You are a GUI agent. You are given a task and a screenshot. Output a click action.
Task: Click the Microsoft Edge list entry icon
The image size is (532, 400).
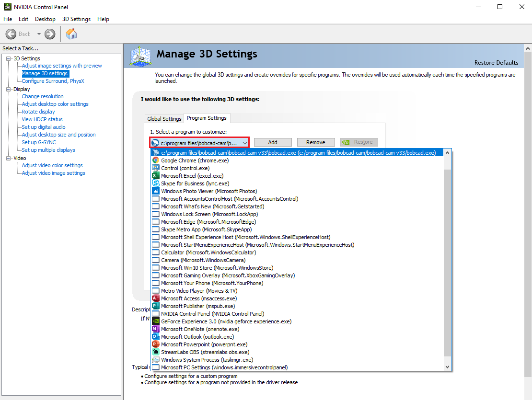(155, 222)
